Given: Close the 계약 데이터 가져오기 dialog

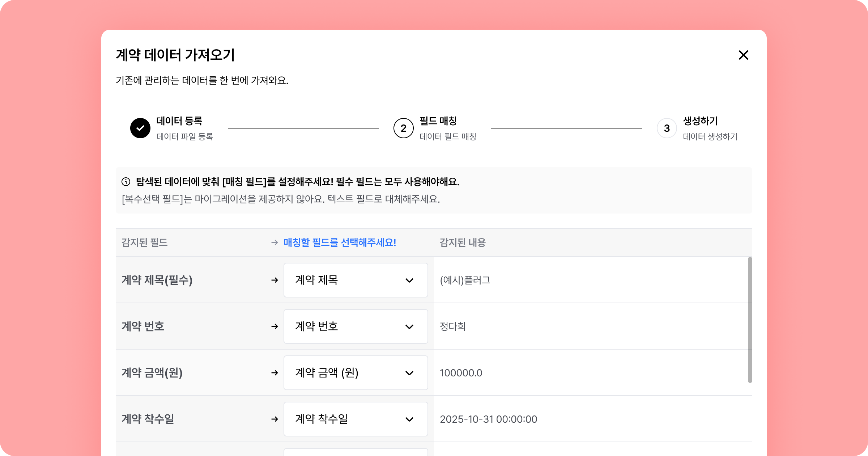Looking at the screenshot, I should 743,55.
